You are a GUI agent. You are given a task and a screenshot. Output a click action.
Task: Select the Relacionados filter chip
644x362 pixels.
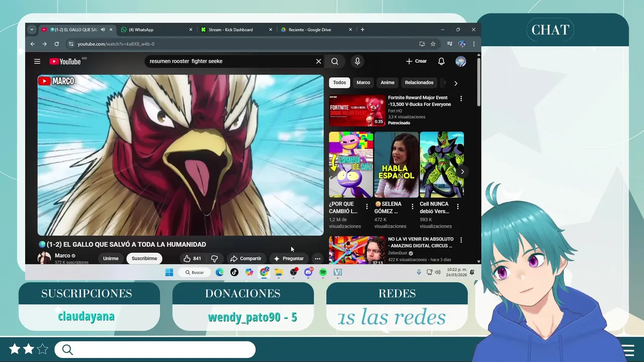pos(419,82)
